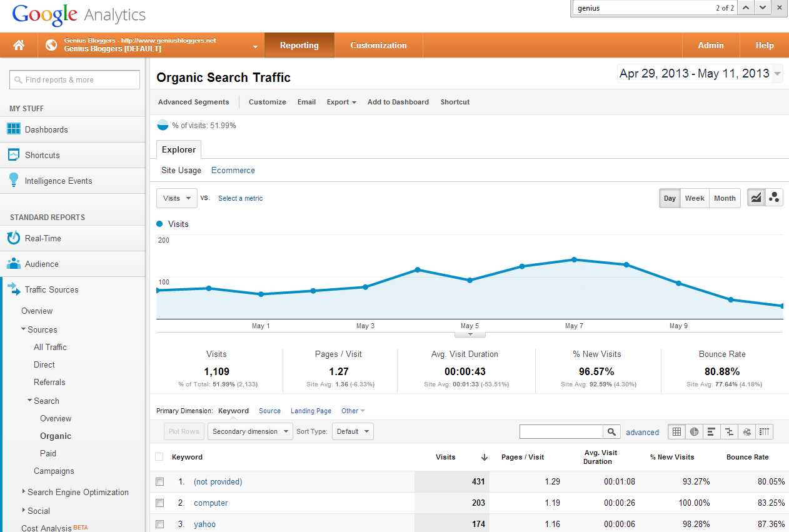Open the Admin tab
789x532 pixels.
pyautogui.click(x=711, y=45)
